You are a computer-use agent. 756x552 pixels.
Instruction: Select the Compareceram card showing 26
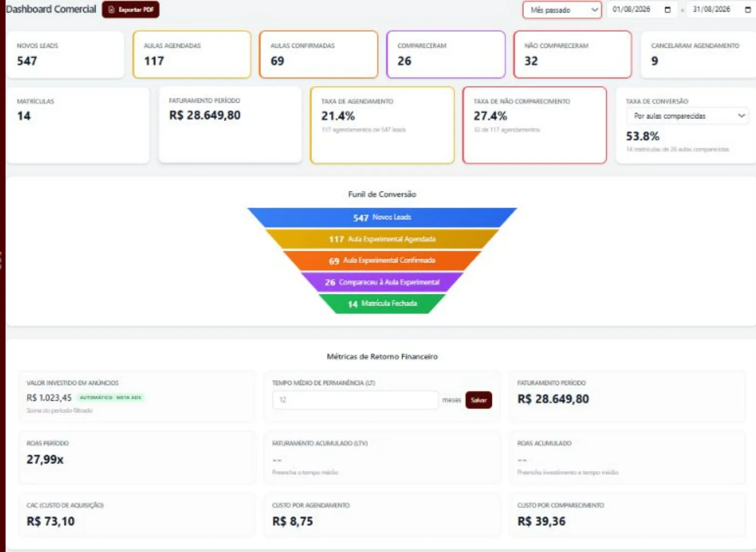(x=446, y=54)
